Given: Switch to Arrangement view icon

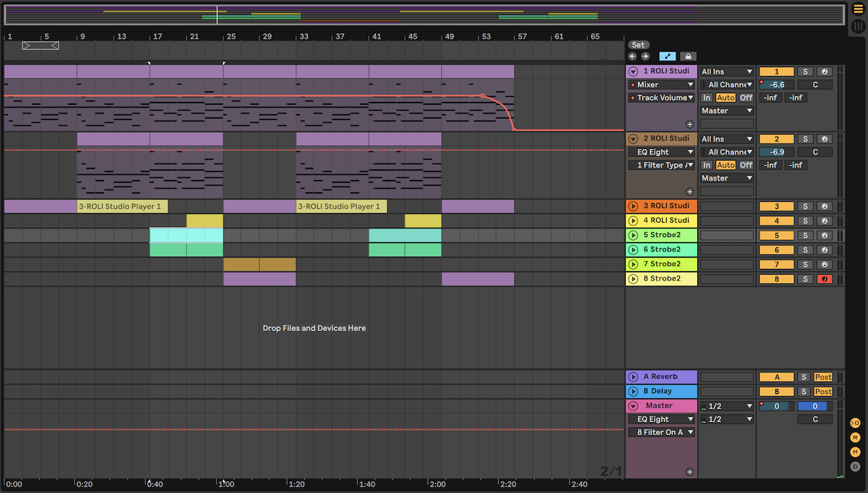Looking at the screenshot, I should click(x=858, y=9).
